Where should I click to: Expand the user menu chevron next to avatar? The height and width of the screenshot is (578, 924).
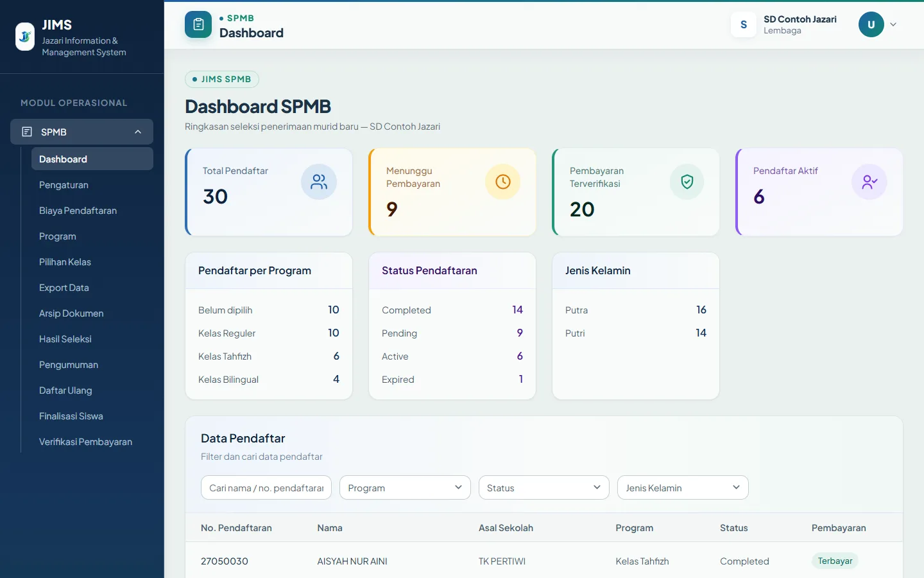click(x=893, y=24)
